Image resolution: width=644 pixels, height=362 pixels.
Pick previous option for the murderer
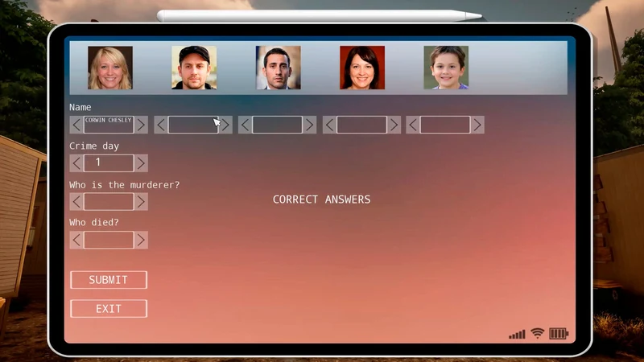(76, 202)
